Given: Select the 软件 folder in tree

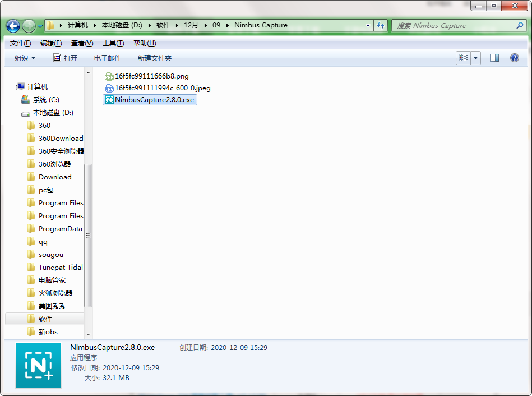Looking at the screenshot, I should click(44, 319).
